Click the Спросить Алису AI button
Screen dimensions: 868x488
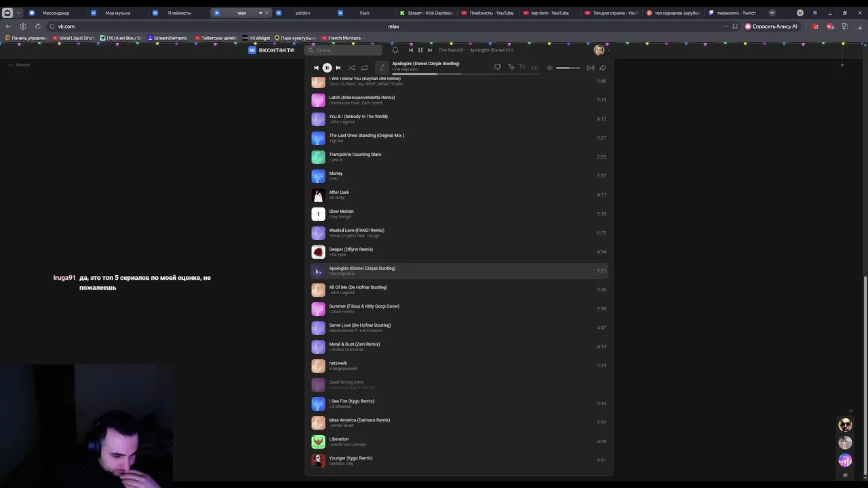(x=771, y=26)
